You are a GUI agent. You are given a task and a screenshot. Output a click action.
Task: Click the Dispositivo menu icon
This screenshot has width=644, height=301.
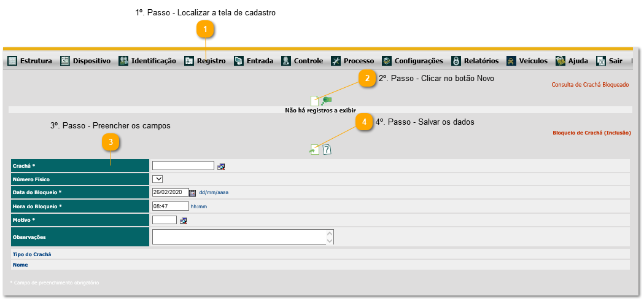[65, 61]
